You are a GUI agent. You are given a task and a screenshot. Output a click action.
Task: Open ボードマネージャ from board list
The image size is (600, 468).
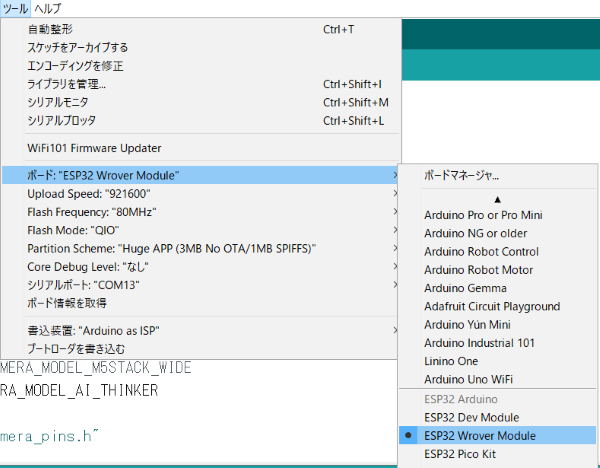(x=462, y=176)
